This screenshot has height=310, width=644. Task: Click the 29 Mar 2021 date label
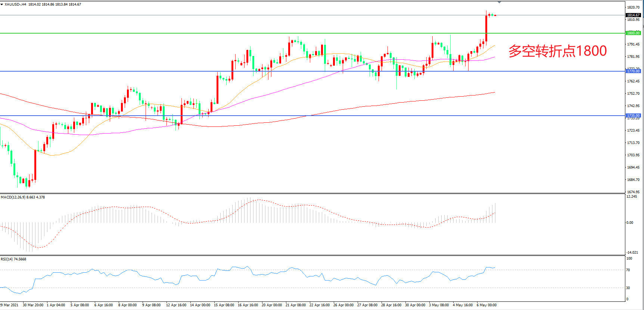click(9, 305)
